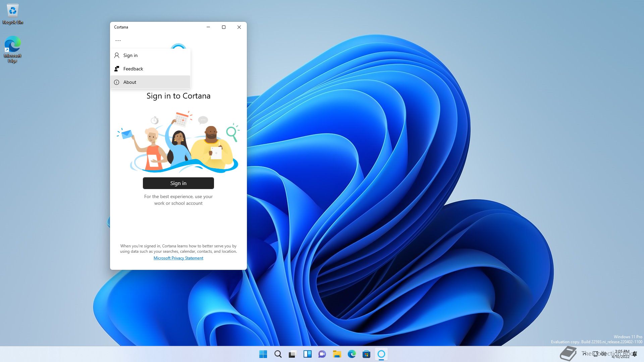Select Sign in from the dropdown menu
The height and width of the screenshot is (362, 644).
click(x=130, y=55)
